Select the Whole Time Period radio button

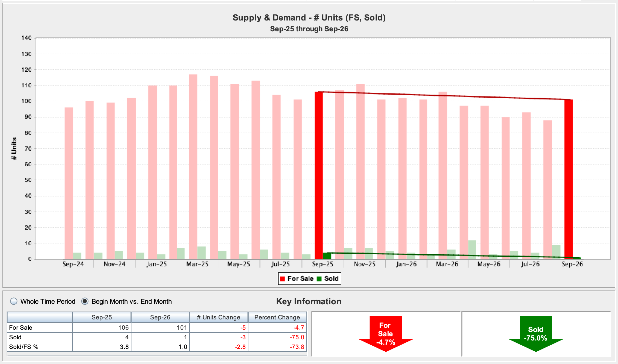click(14, 301)
